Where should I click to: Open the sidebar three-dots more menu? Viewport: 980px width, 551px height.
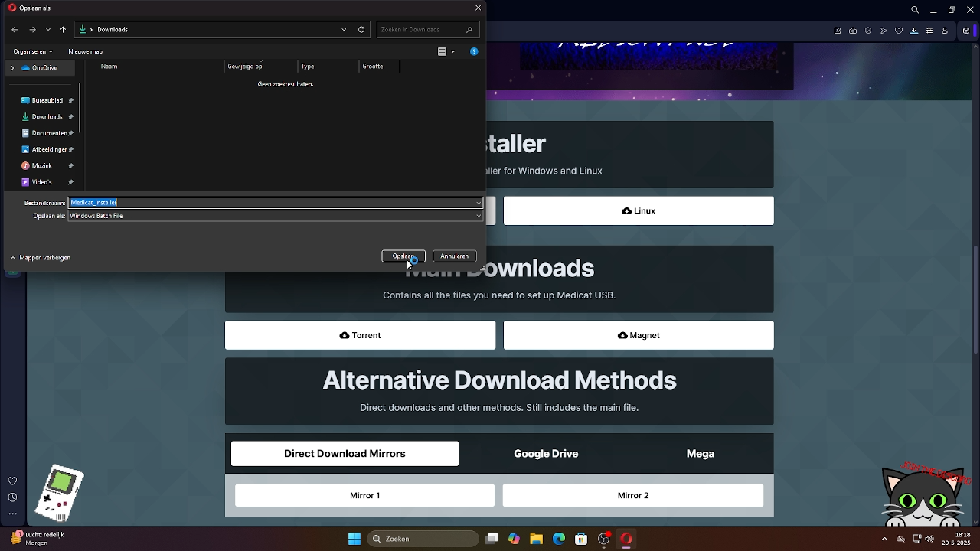12,514
